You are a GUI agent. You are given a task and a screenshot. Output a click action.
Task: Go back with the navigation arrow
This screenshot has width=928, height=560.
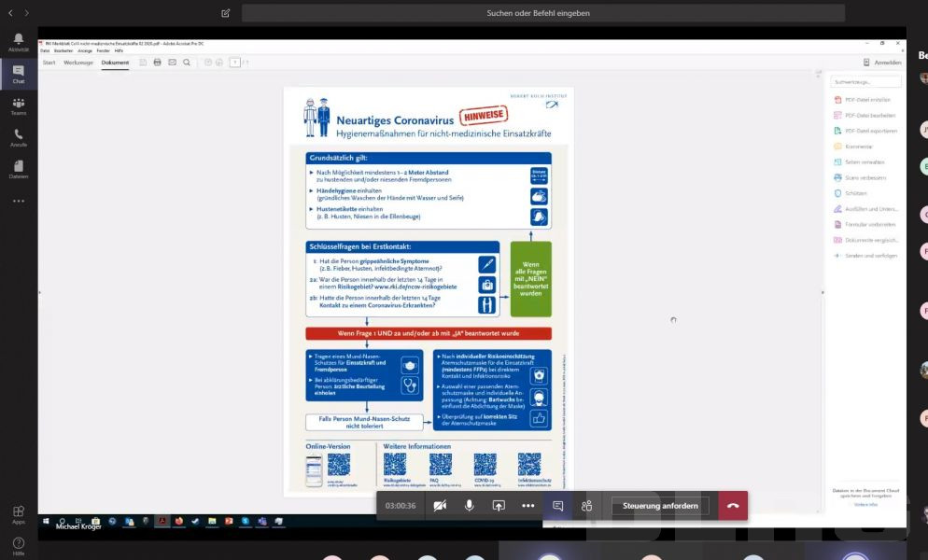tap(10, 13)
